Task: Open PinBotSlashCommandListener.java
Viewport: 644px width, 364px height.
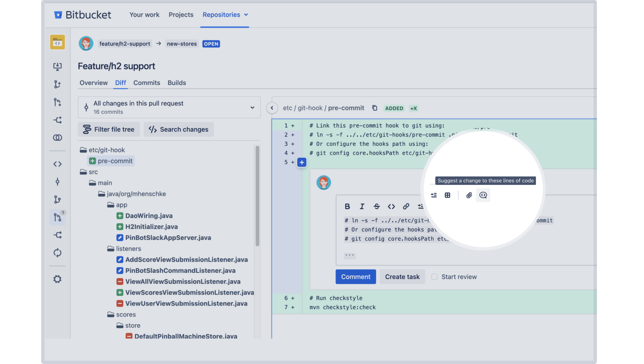Action: (176, 271)
